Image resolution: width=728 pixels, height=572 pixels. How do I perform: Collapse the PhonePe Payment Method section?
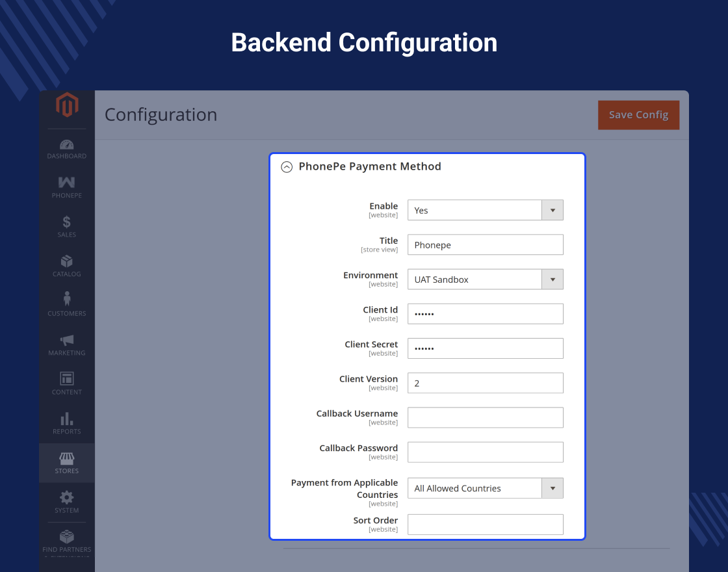click(x=287, y=167)
